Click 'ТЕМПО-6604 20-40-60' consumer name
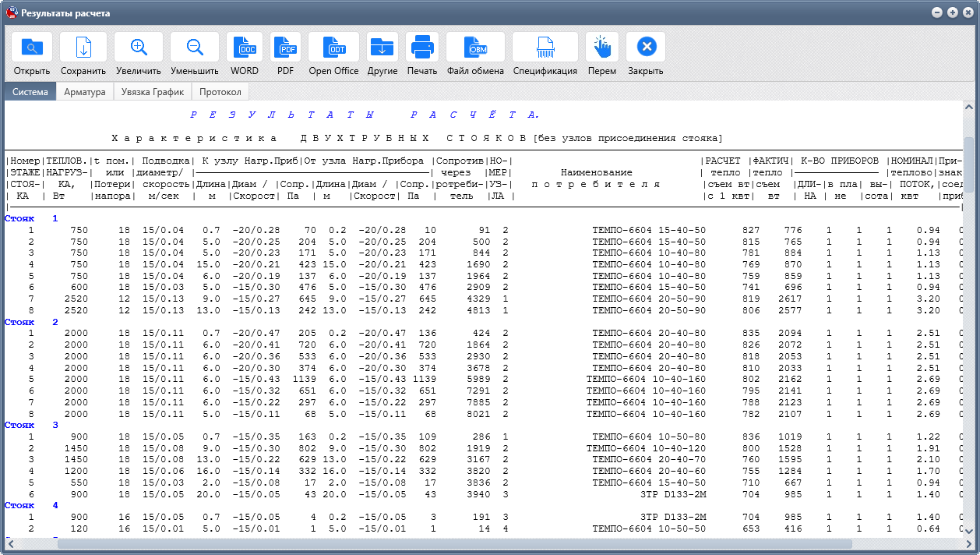 (x=650, y=471)
